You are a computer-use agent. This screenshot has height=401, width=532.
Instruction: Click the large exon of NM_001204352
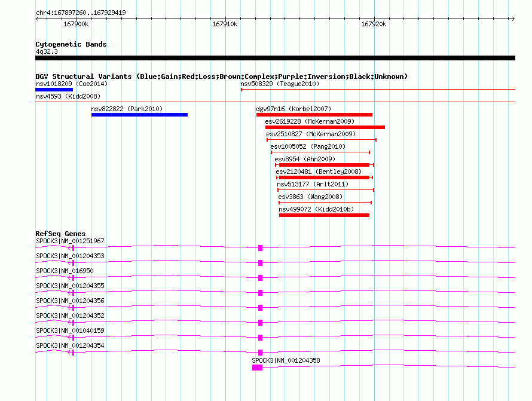click(x=260, y=323)
